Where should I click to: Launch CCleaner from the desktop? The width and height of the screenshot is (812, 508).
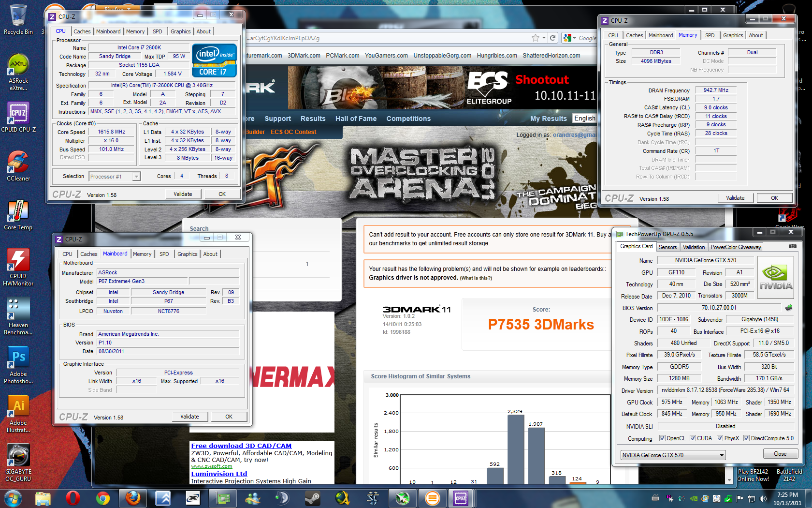click(18, 166)
